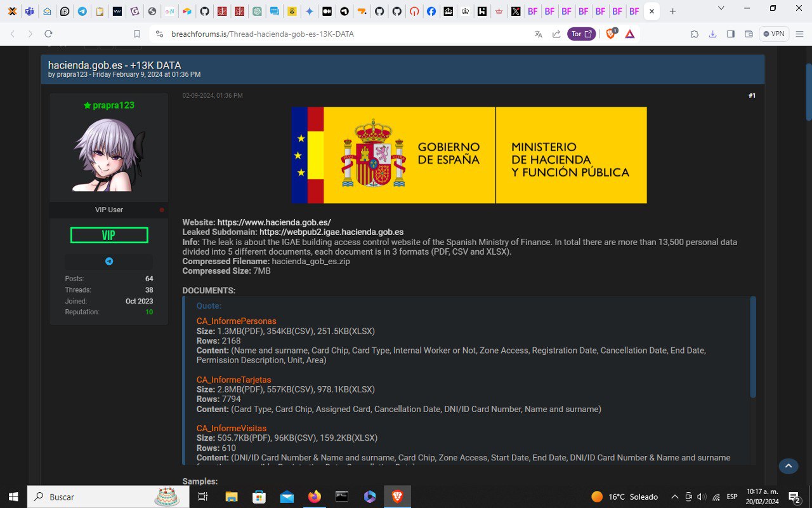The width and height of the screenshot is (812, 508).
Task: Close the active browser tab
Action: [652, 11]
